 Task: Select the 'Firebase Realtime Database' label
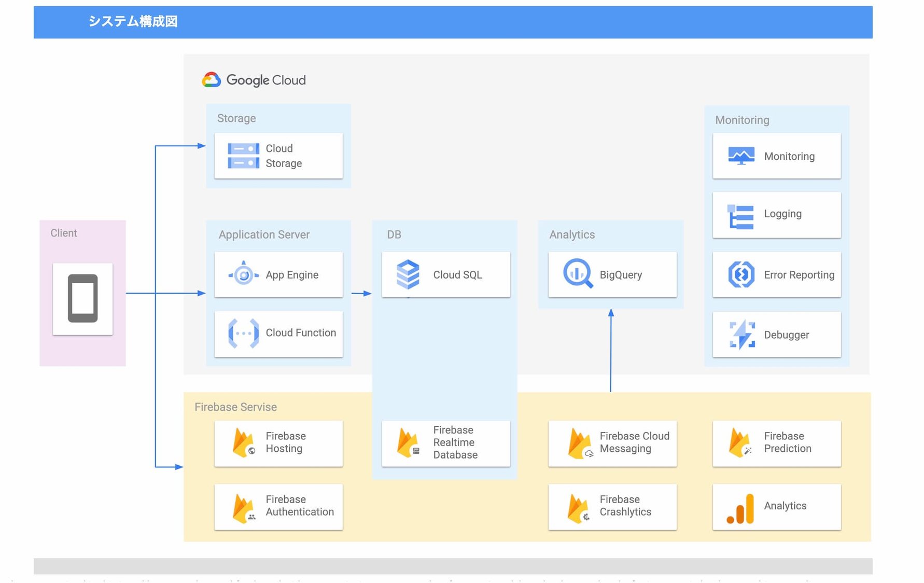click(455, 442)
